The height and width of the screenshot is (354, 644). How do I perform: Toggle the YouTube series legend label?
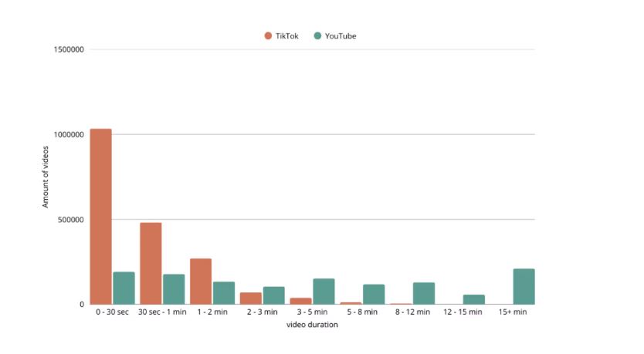341,36
